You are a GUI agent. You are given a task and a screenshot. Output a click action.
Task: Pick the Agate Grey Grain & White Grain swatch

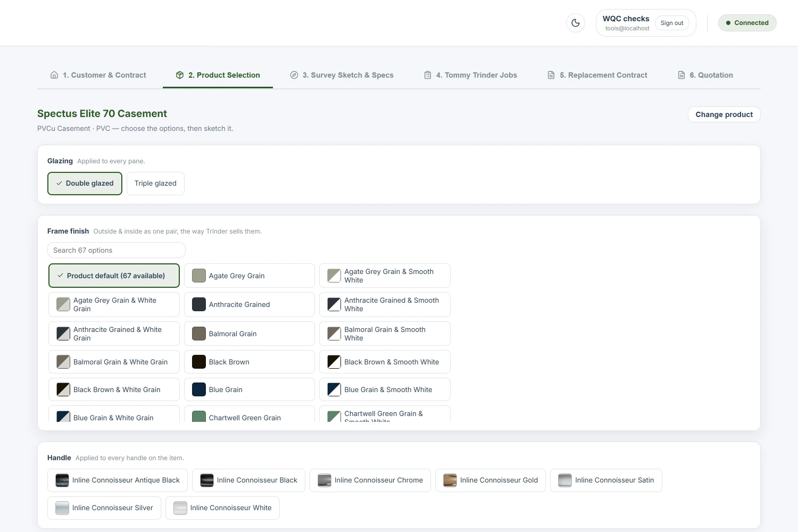[63, 304]
